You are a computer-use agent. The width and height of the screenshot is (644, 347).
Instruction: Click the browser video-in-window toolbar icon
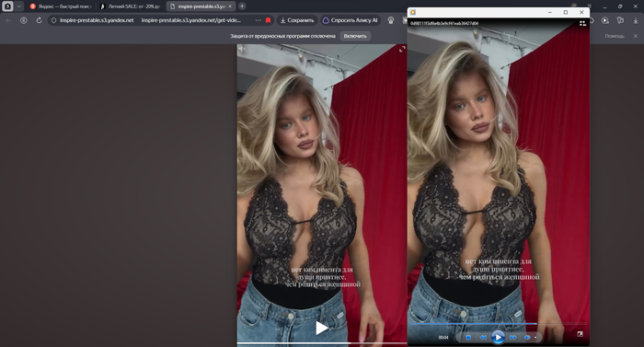(x=605, y=20)
